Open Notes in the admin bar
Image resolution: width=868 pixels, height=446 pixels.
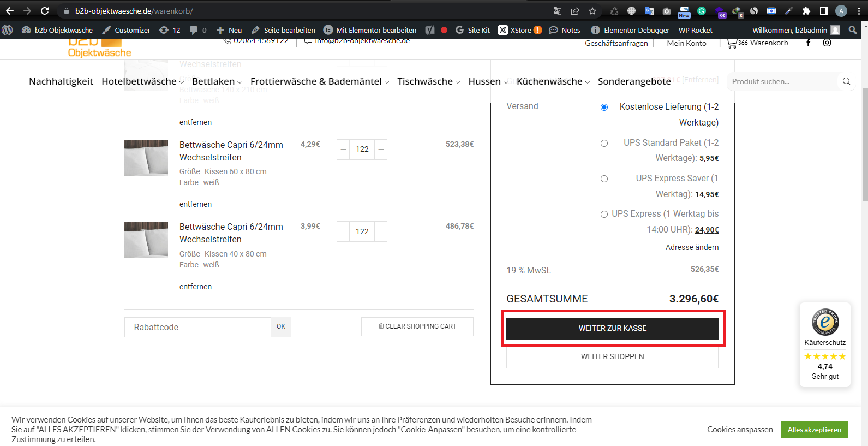(x=565, y=30)
